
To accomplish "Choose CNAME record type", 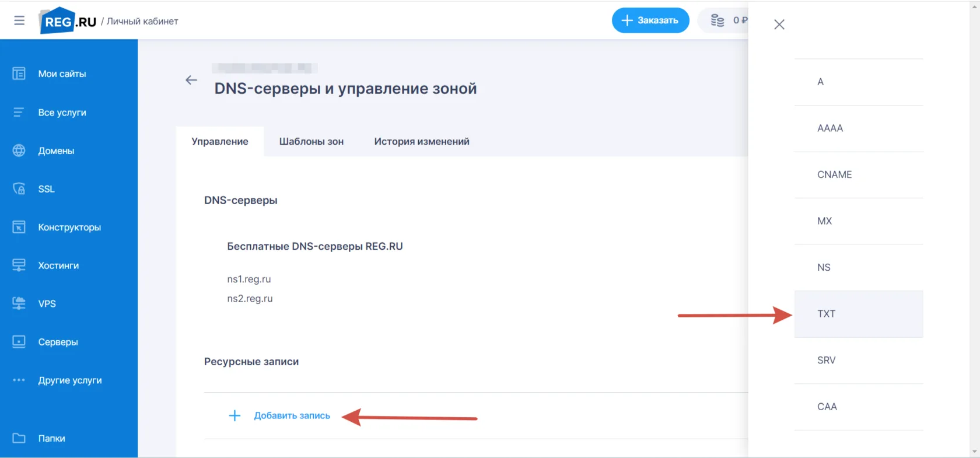I will click(859, 174).
